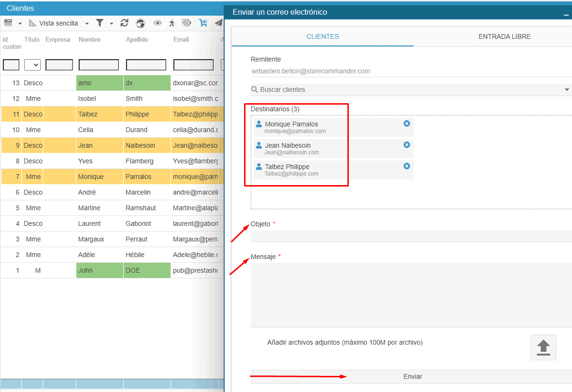Screen dimensions: 572x392
Task: Click the PrestaShop logo icon in the toolbar
Action: point(140,23)
